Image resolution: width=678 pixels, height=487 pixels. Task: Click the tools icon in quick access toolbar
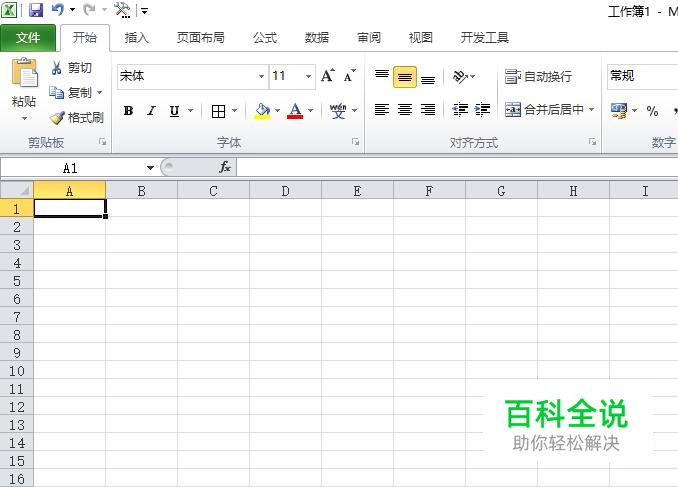pos(122,10)
